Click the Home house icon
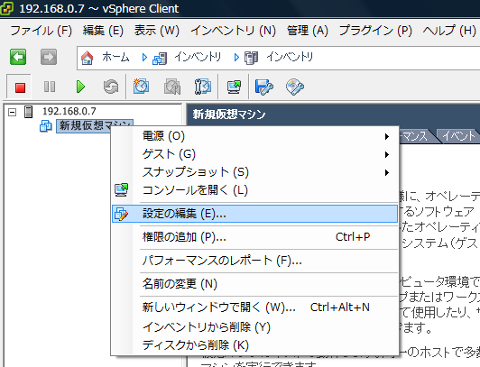Viewport: 480px width, 367px height. tap(87, 58)
